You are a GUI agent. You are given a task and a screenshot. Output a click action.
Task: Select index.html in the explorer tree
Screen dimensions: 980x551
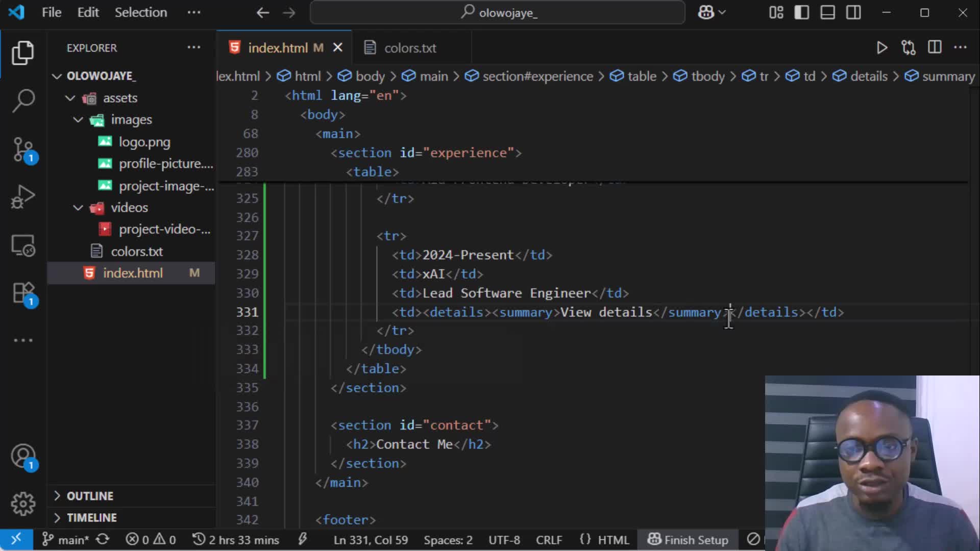pos(131,273)
